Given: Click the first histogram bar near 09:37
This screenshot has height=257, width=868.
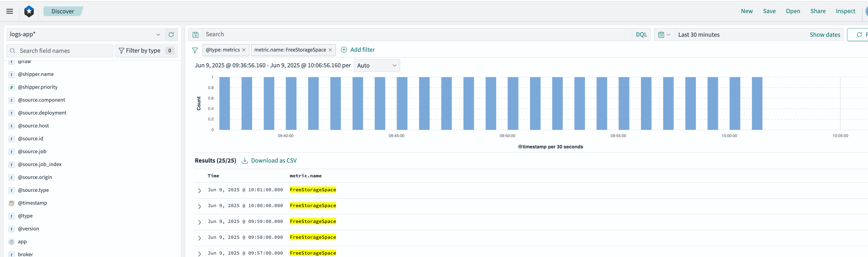Looking at the screenshot, I should [x=225, y=103].
